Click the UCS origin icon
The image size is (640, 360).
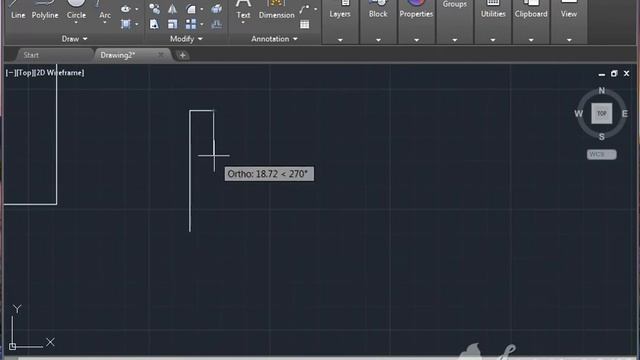pyautogui.click(x=13, y=347)
